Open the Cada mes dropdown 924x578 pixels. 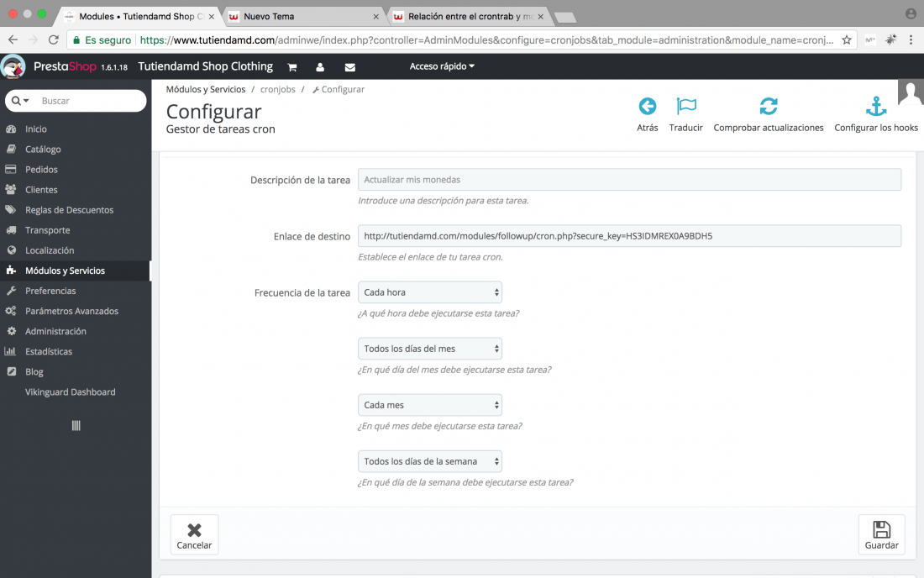pyautogui.click(x=429, y=405)
